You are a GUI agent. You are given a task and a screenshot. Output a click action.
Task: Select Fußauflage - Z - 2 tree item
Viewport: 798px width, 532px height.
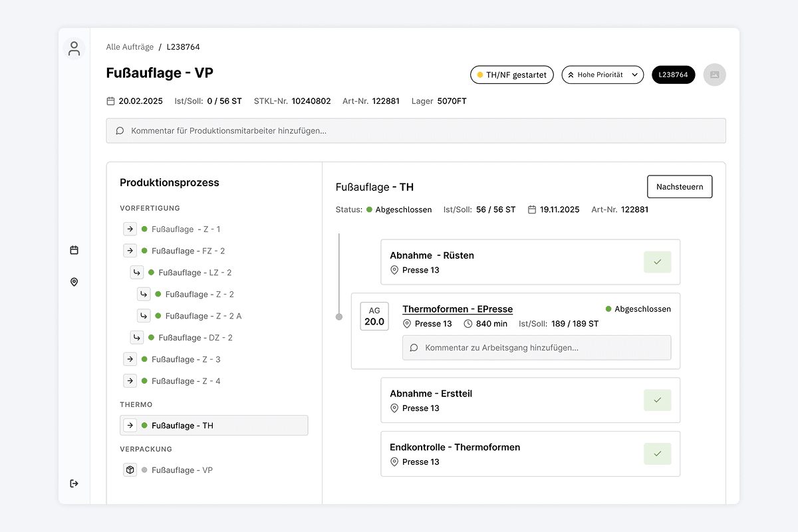pos(199,294)
